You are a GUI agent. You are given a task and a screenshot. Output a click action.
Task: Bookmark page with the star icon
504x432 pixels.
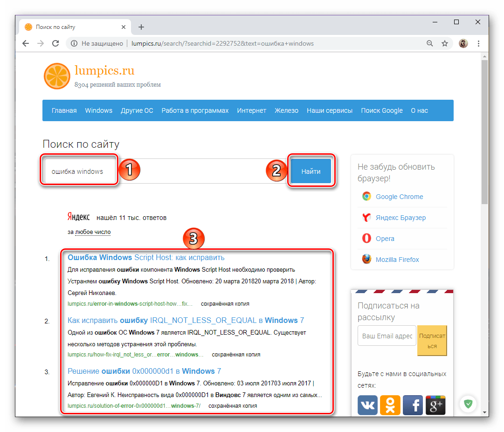pyautogui.click(x=445, y=43)
